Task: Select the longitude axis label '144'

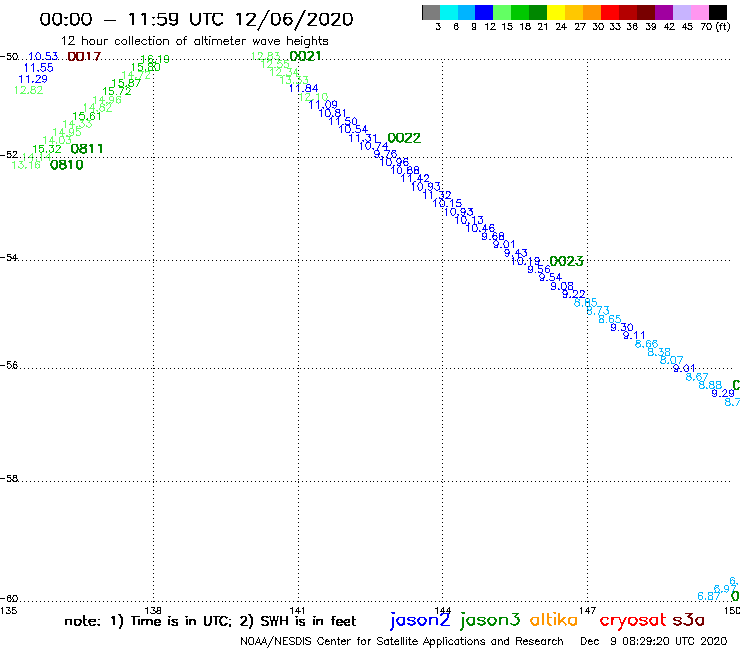Action: [443, 610]
